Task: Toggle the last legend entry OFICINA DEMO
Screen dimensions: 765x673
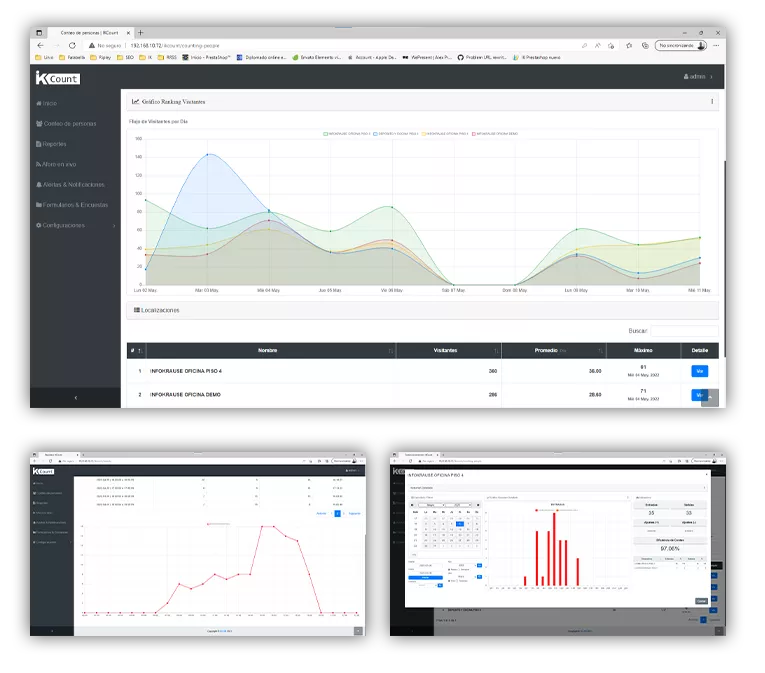Action: pos(494,133)
